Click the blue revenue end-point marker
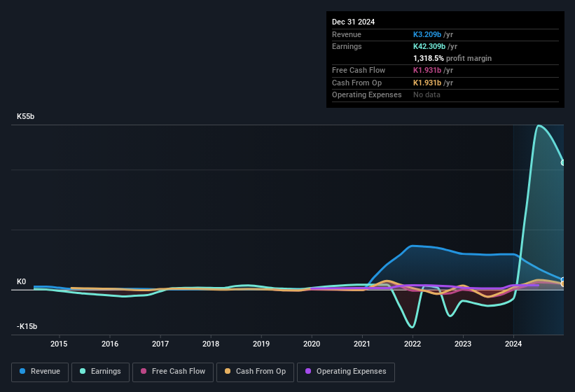The height and width of the screenshot is (392, 575). click(563, 279)
